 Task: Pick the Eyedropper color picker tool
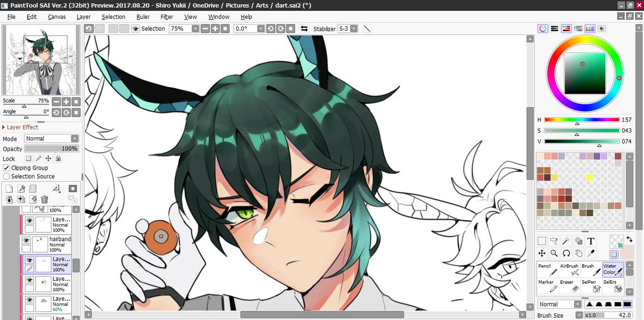click(x=591, y=253)
